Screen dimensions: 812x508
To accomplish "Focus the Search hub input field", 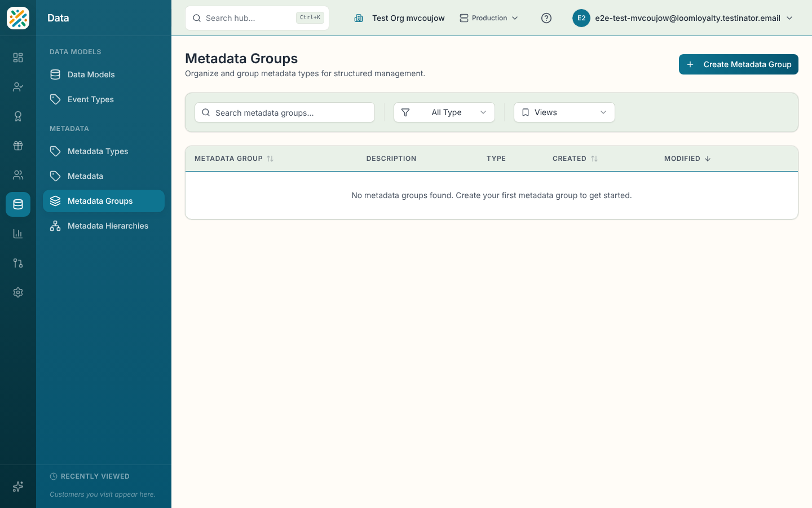I will (x=257, y=18).
